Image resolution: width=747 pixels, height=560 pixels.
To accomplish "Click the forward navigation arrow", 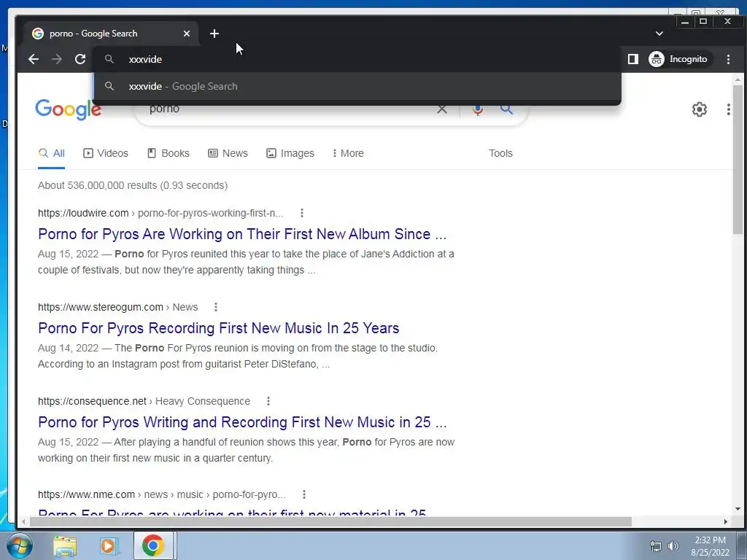I will [x=57, y=59].
